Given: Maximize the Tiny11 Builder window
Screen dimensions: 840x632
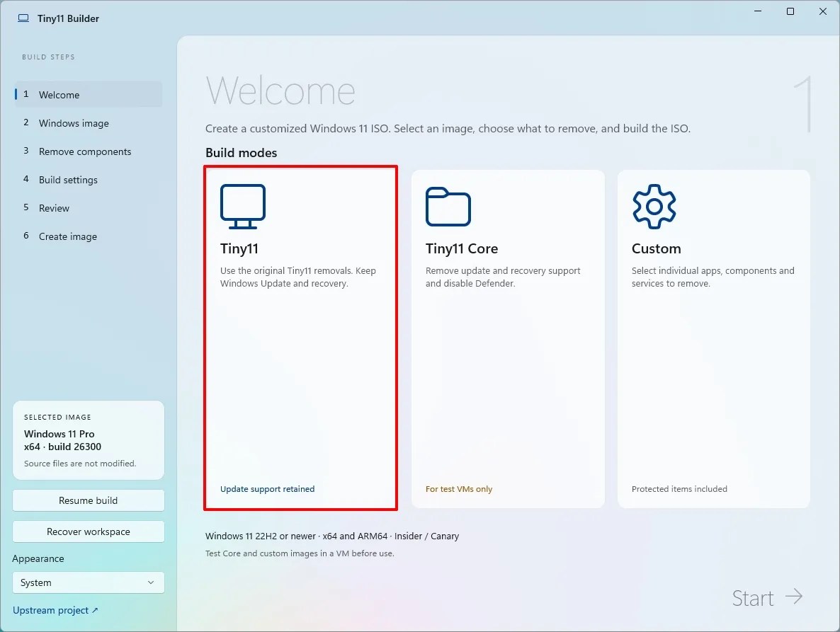Looking at the screenshot, I should coord(790,11).
